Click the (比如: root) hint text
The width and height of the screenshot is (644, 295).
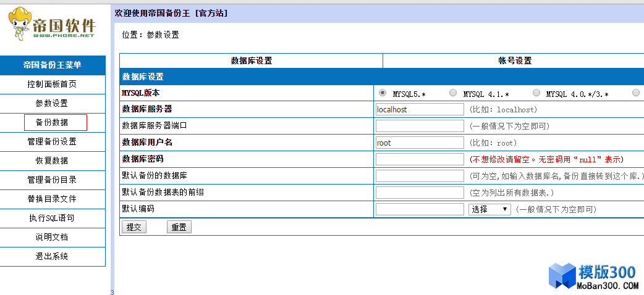pyautogui.click(x=493, y=143)
